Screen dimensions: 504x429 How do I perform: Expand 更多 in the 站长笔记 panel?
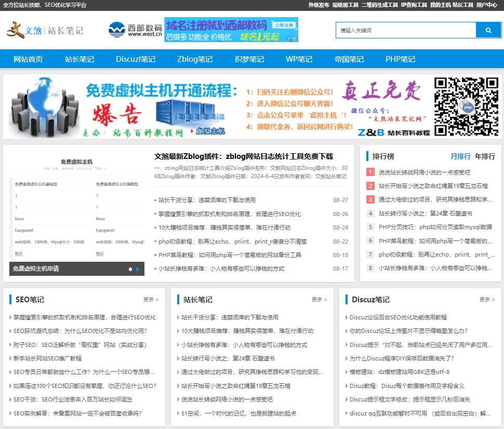click(x=319, y=300)
